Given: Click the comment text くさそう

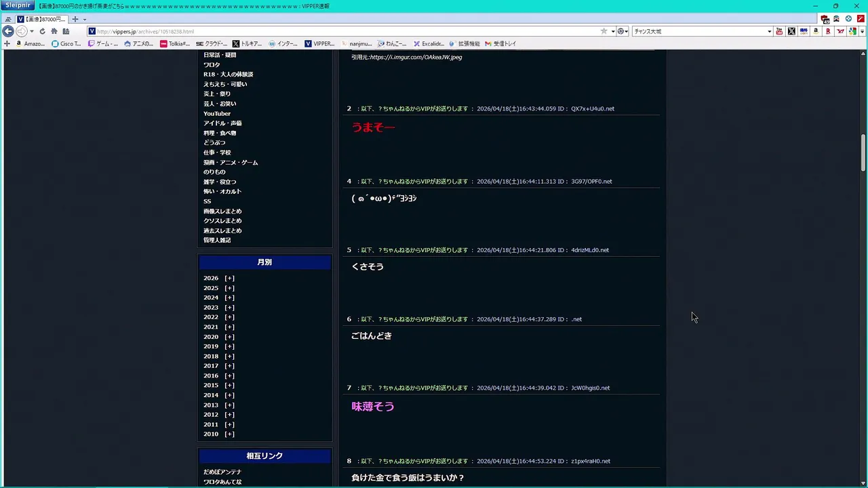Looking at the screenshot, I should point(368,266).
